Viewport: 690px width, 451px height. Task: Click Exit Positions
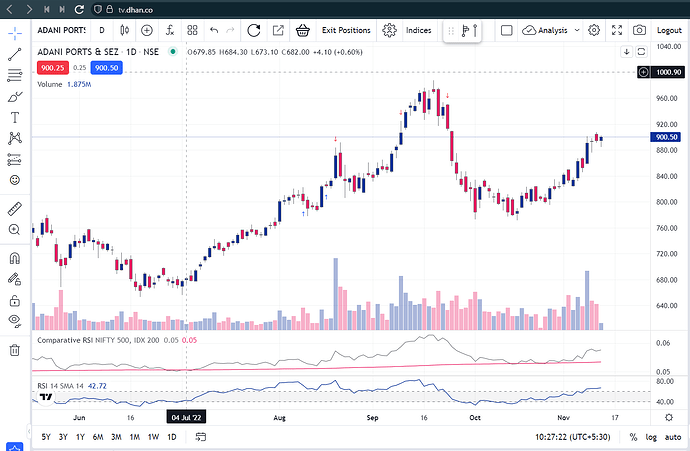pos(346,30)
